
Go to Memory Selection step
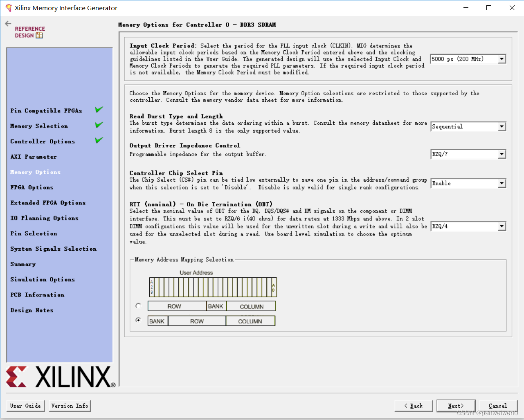(x=39, y=126)
